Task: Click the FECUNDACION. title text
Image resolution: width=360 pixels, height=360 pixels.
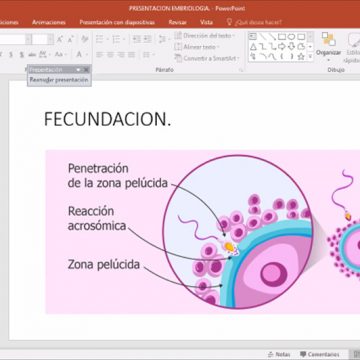Action: pyautogui.click(x=107, y=119)
